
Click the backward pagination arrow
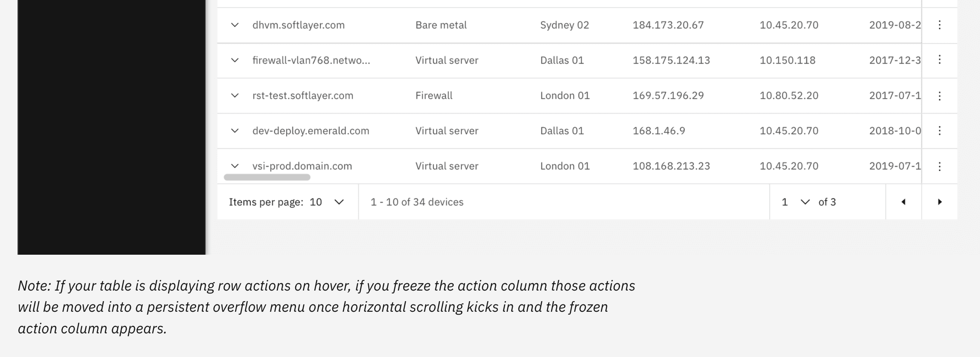tap(903, 202)
